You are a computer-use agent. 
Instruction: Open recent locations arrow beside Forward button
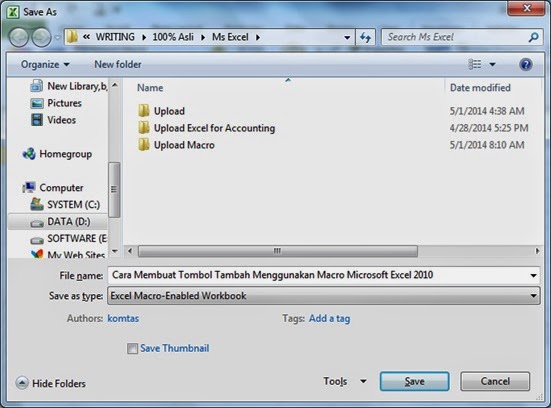[58, 37]
